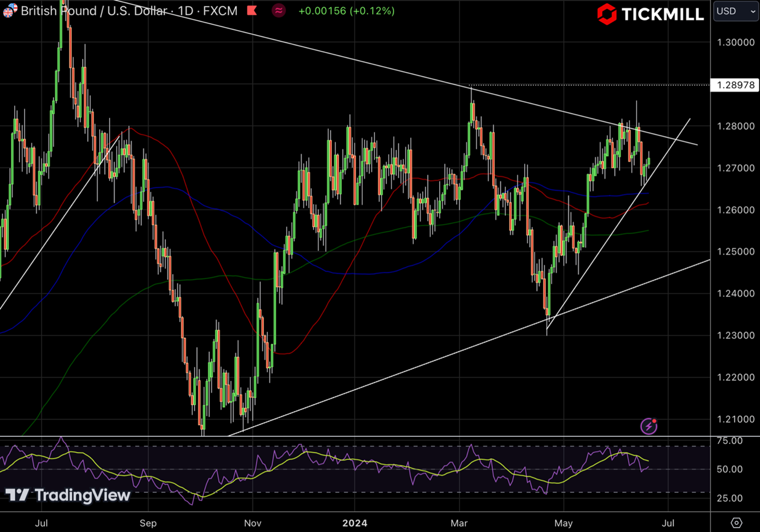Open chart settings gear icon at bottom right
The height and width of the screenshot is (532, 760).
coord(736,523)
